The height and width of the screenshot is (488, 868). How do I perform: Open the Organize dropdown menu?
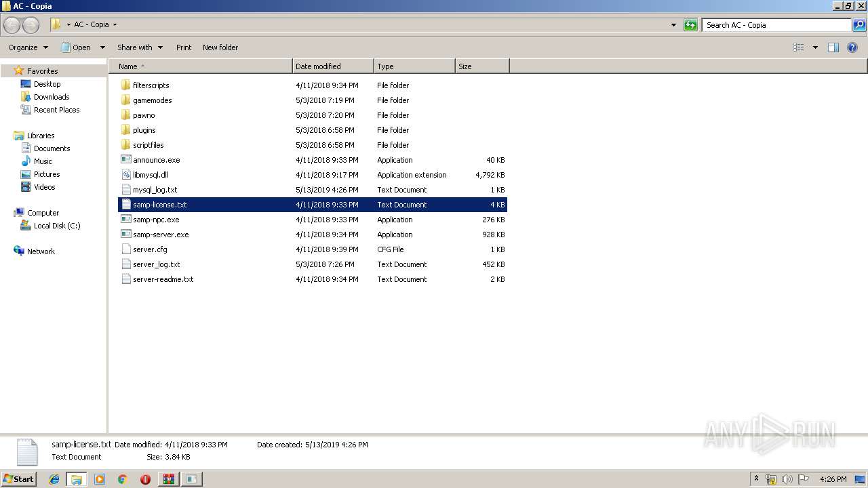[x=28, y=47]
